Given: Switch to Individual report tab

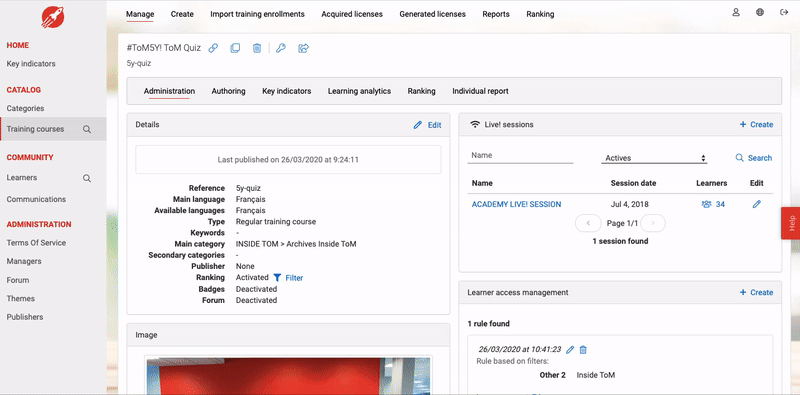Looking at the screenshot, I should [481, 91].
